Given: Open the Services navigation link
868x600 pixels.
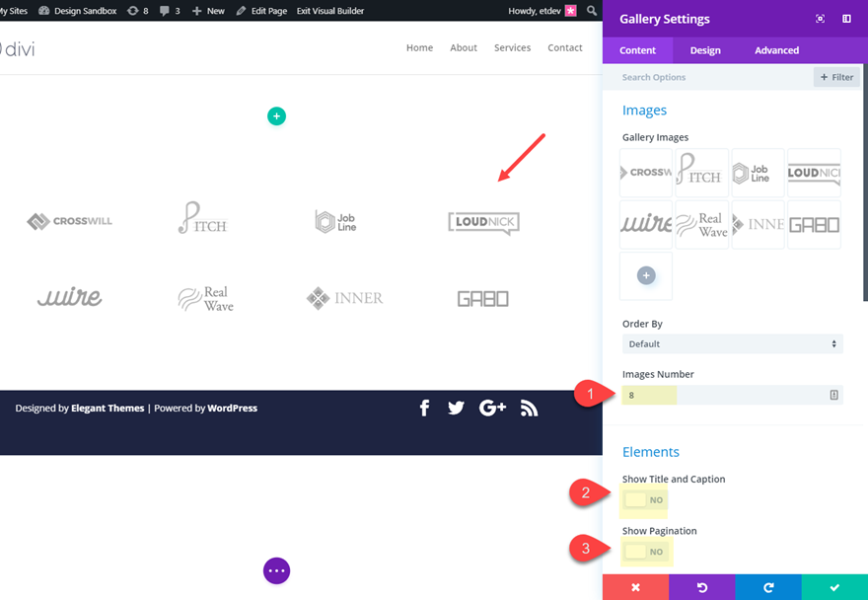Looking at the screenshot, I should (x=512, y=47).
